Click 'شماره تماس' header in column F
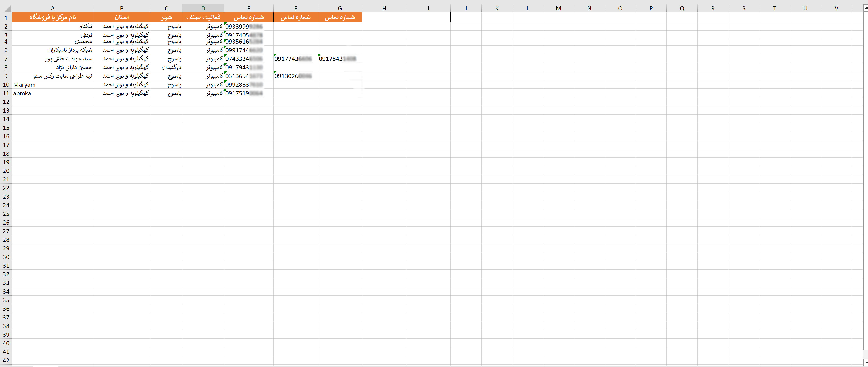 [x=295, y=17]
